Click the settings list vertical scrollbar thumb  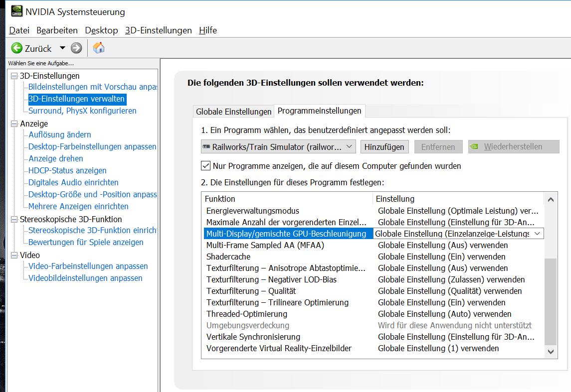click(x=550, y=301)
